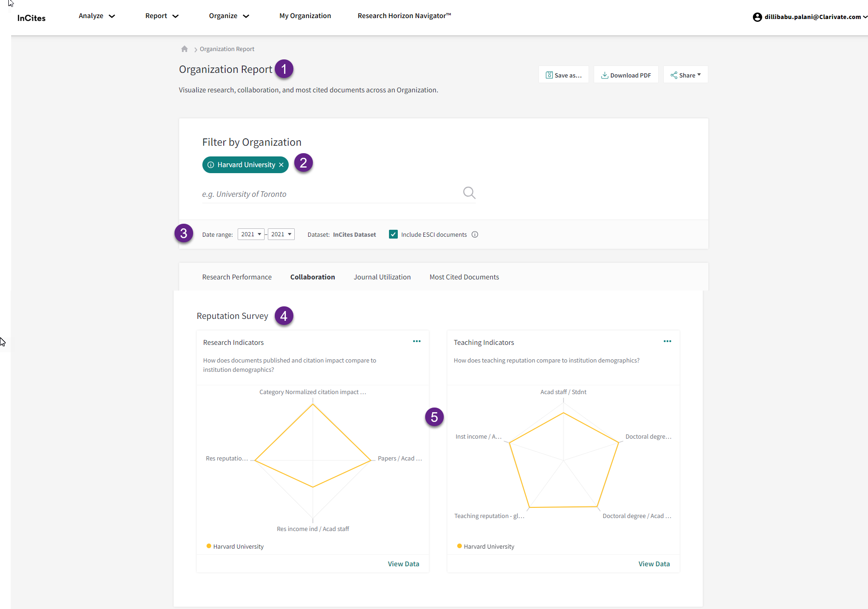Click the ESCI documents info icon
Screen dimensions: 868x609
(475, 234)
